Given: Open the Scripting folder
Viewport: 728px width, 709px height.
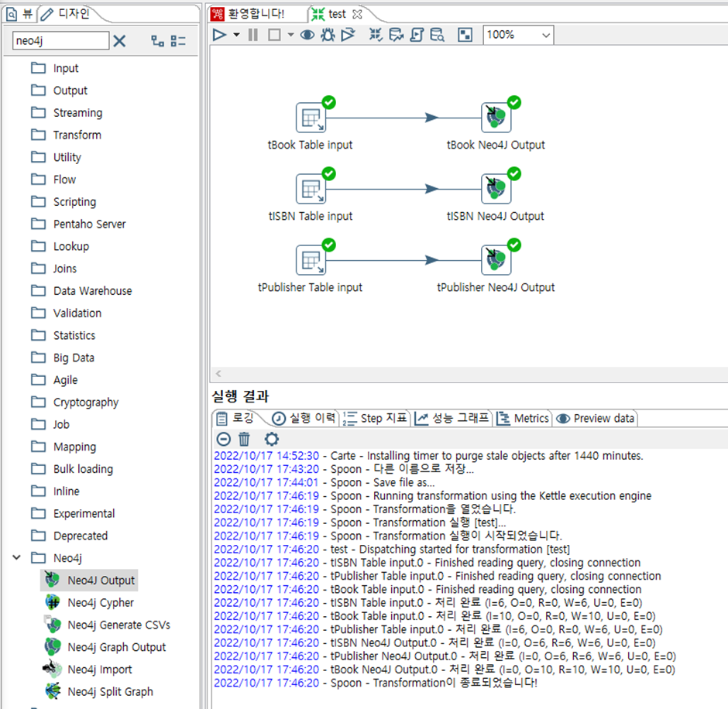Looking at the screenshot, I should pos(64,202).
